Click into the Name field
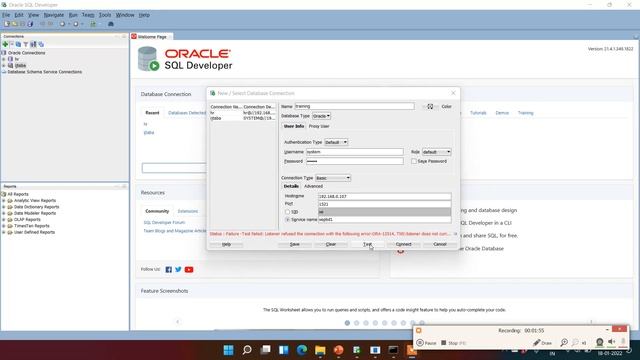 [x=354, y=106]
